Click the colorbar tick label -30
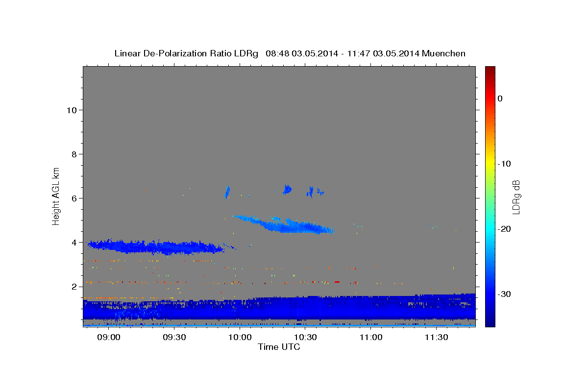Screen dimensions: 588x392 (505, 294)
